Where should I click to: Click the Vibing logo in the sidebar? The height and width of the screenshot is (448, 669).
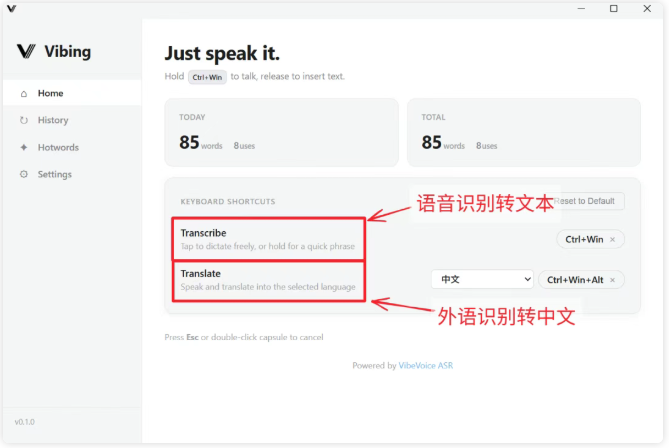27,51
